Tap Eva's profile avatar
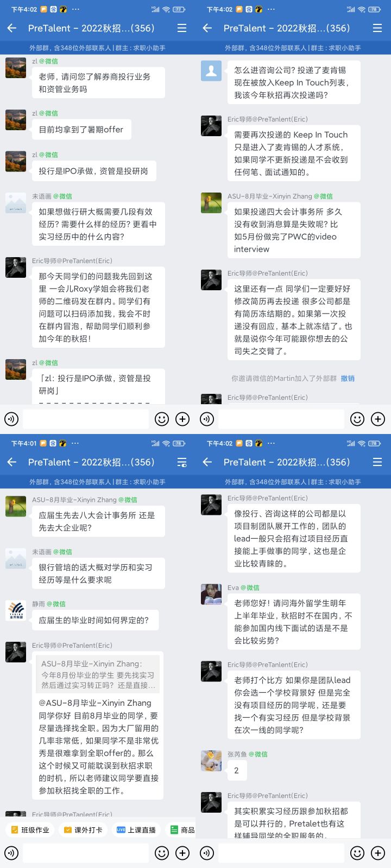Viewport: 391px width, 868px height. point(211,594)
